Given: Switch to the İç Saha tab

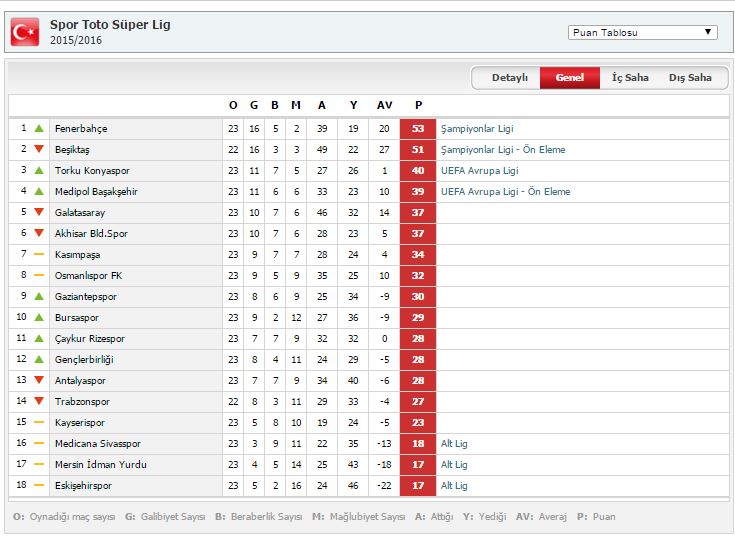Looking at the screenshot, I should coord(630,78).
